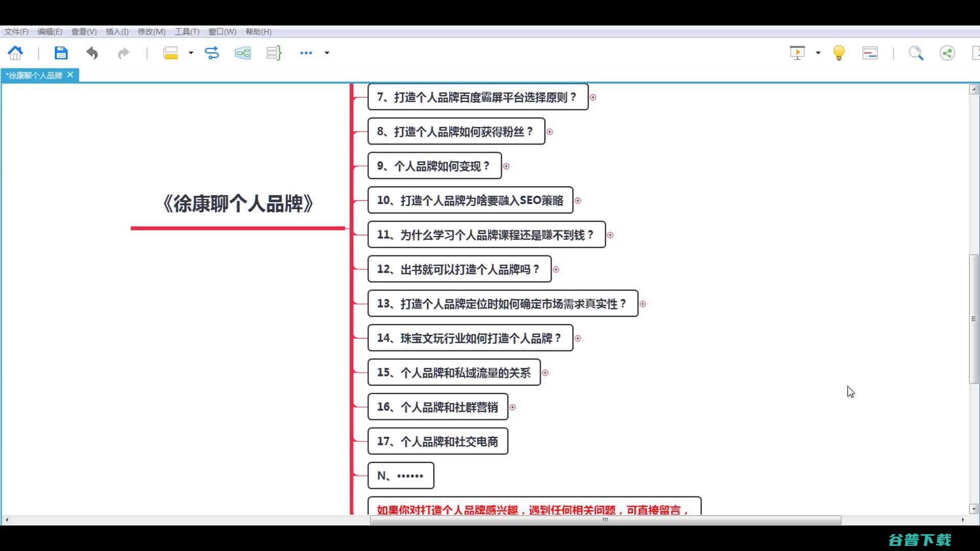Select topic 10 融入SEO策略
980x551 pixels.
[x=470, y=200]
